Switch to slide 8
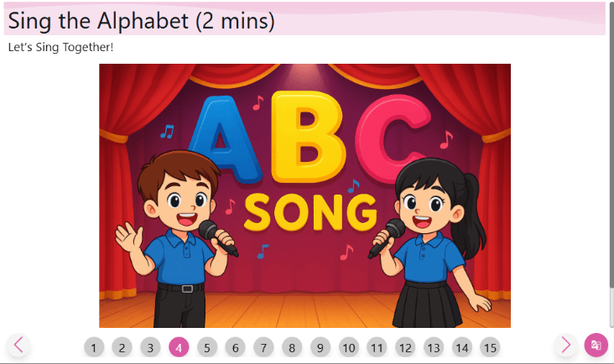The width and height of the screenshot is (614, 364). pyautogui.click(x=292, y=347)
